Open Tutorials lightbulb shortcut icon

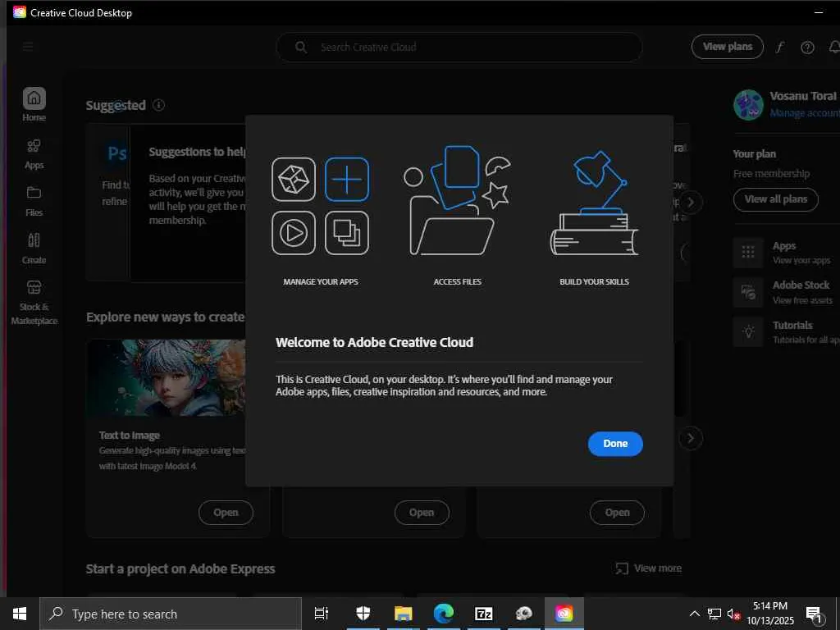coord(748,331)
